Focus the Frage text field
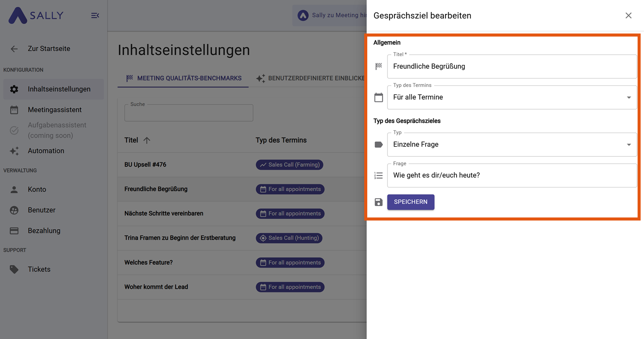644x339 pixels. (x=512, y=175)
